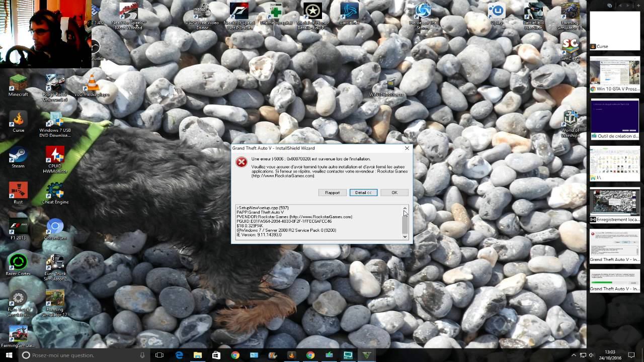Select the Farming Simulator 15 icon
This screenshot has width=644, height=362.
570,17
